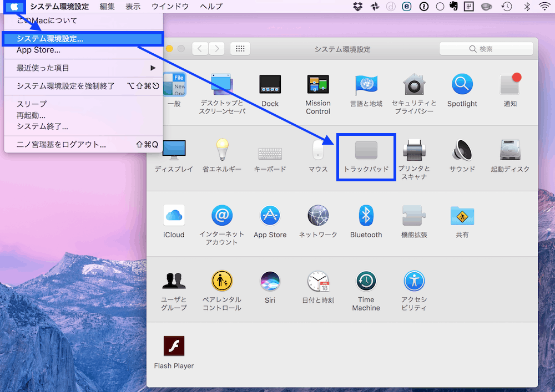Open the トラックパッド preference pane
This screenshot has height=392, width=555.
(x=366, y=156)
